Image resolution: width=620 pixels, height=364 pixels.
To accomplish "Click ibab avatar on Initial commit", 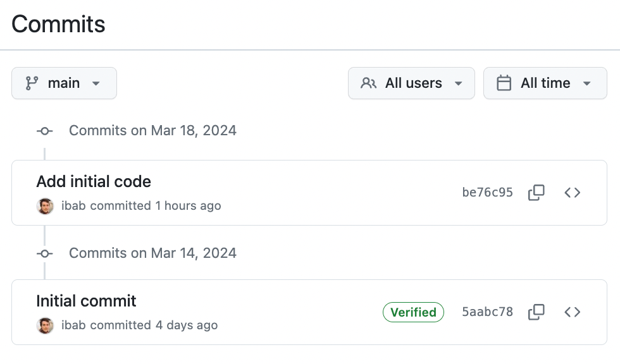I will tap(45, 325).
